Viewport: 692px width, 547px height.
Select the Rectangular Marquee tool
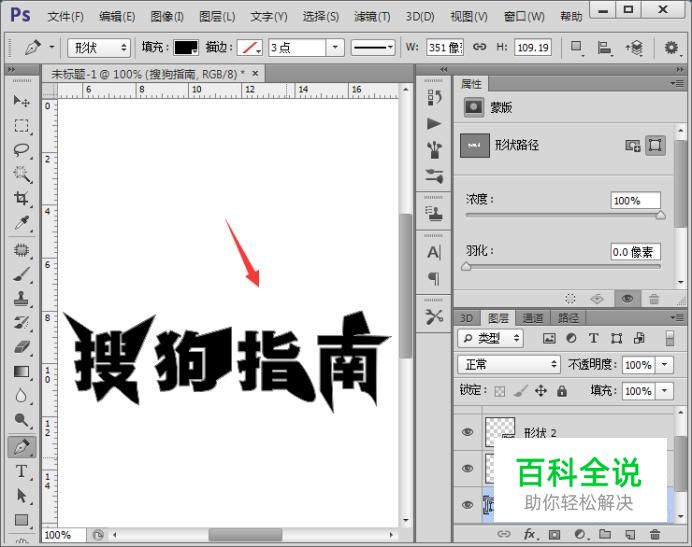coord(21,126)
